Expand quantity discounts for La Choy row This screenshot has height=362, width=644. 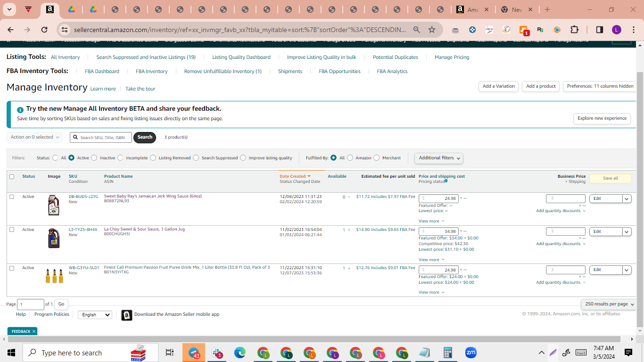click(x=561, y=244)
